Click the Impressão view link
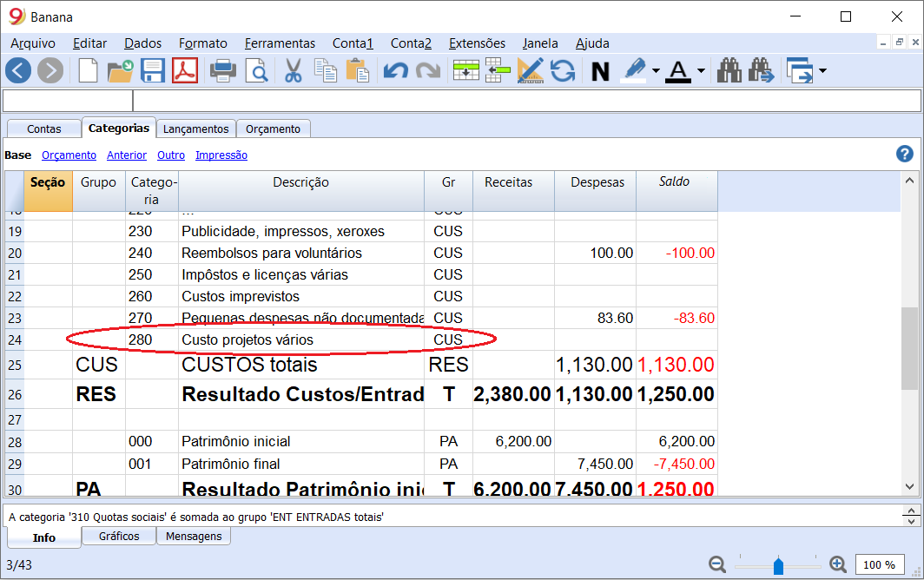This screenshot has height=580, width=924. point(221,155)
